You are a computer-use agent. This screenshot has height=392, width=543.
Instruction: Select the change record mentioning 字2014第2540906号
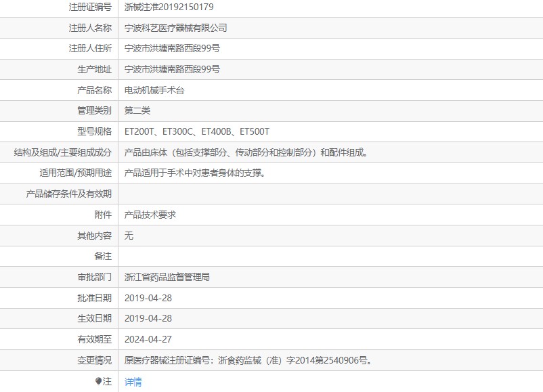(x=248, y=360)
